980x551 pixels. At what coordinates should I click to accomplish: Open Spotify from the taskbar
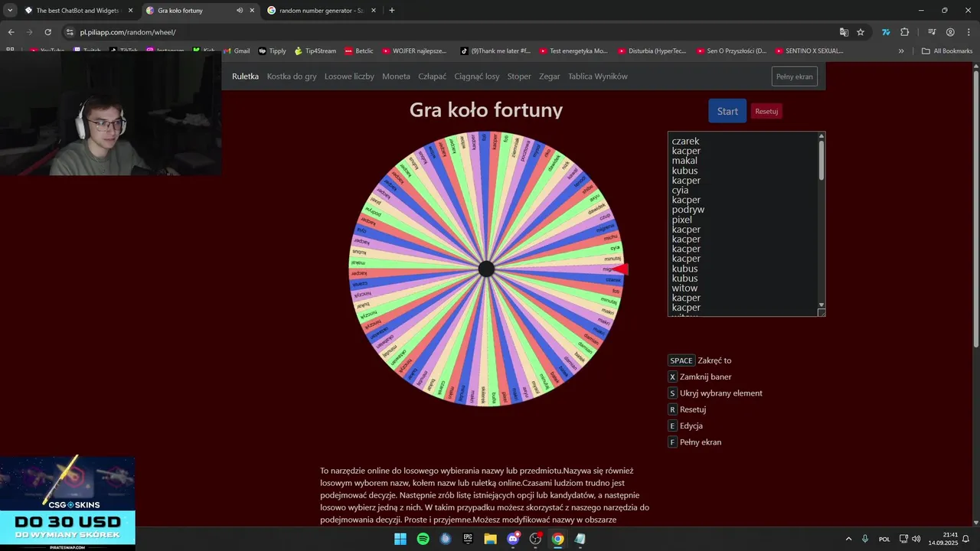coord(423,539)
